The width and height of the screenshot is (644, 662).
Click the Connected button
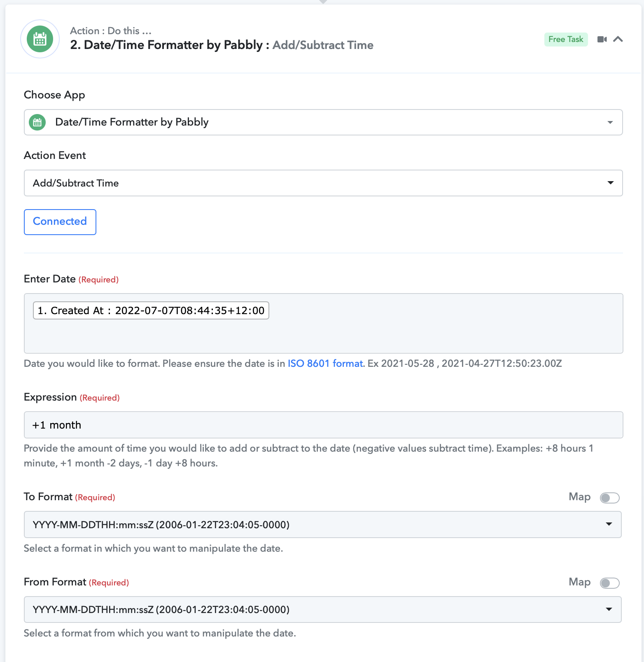(x=60, y=222)
